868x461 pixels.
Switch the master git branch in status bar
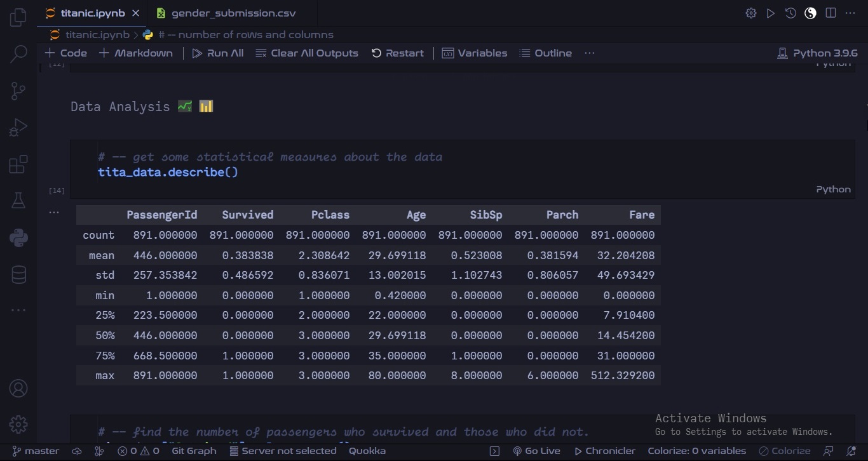pos(36,451)
